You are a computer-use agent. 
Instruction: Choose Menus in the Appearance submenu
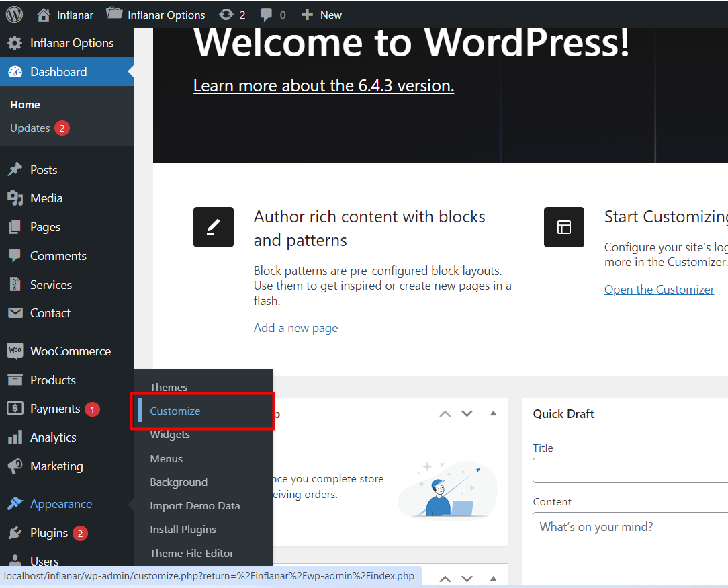(x=166, y=459)
